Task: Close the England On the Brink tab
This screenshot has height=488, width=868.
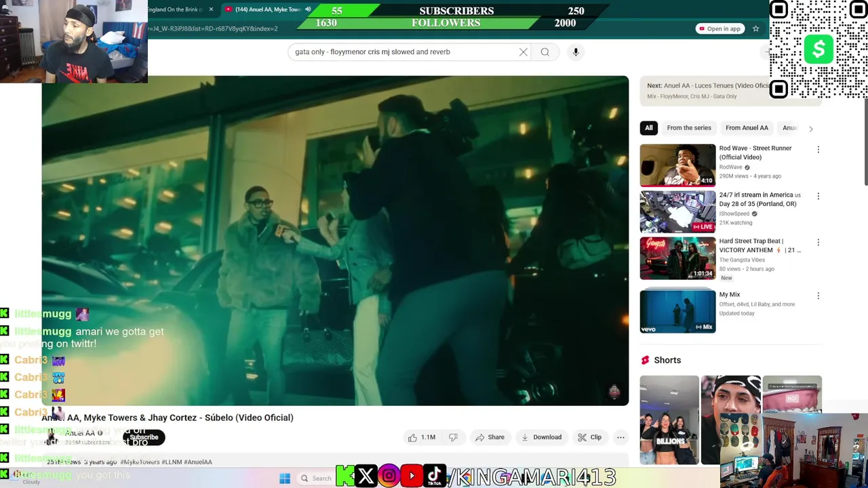Action: click(x=211, y=9)
